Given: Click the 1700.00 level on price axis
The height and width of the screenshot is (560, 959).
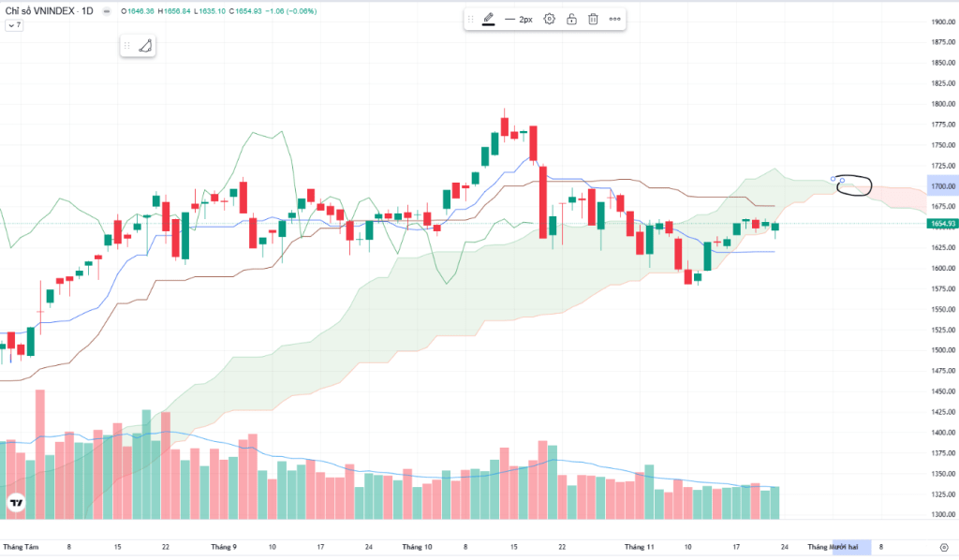Looking at the screenshot, I should 941,186.
